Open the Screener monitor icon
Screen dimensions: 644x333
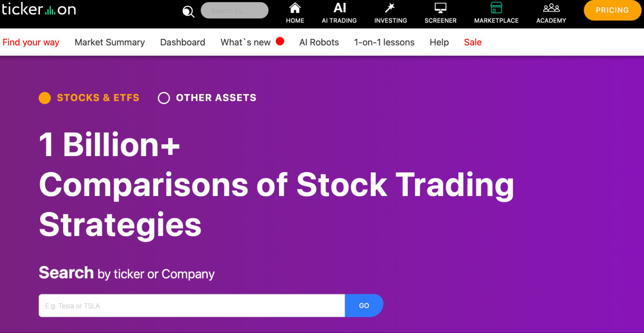[x=440, y=8]
